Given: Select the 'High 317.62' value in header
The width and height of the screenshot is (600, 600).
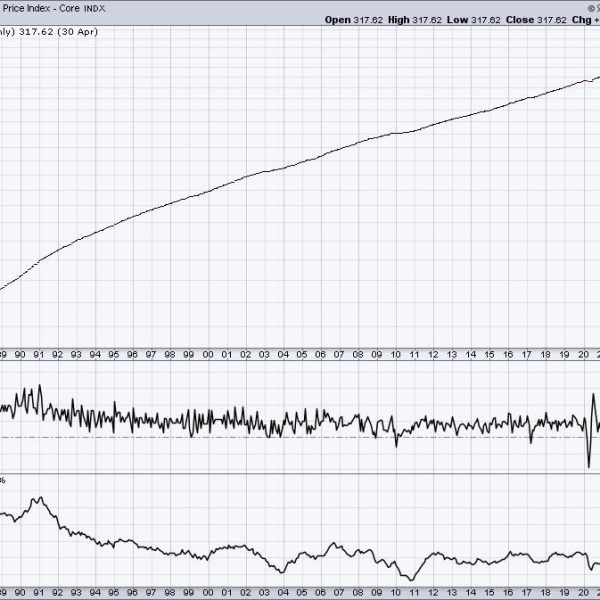Looking at the screenshot, I should click(x=415, y=20).
